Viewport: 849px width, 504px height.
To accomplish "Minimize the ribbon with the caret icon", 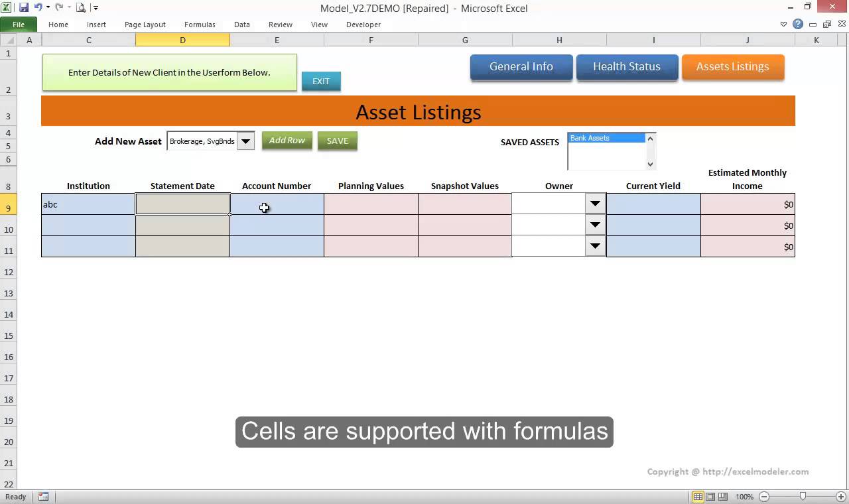I will 783,25.
